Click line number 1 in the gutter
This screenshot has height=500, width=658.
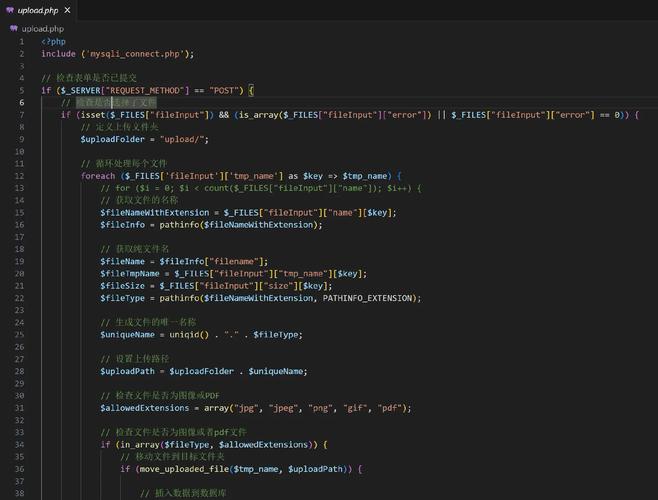click(x=21, y=42)
